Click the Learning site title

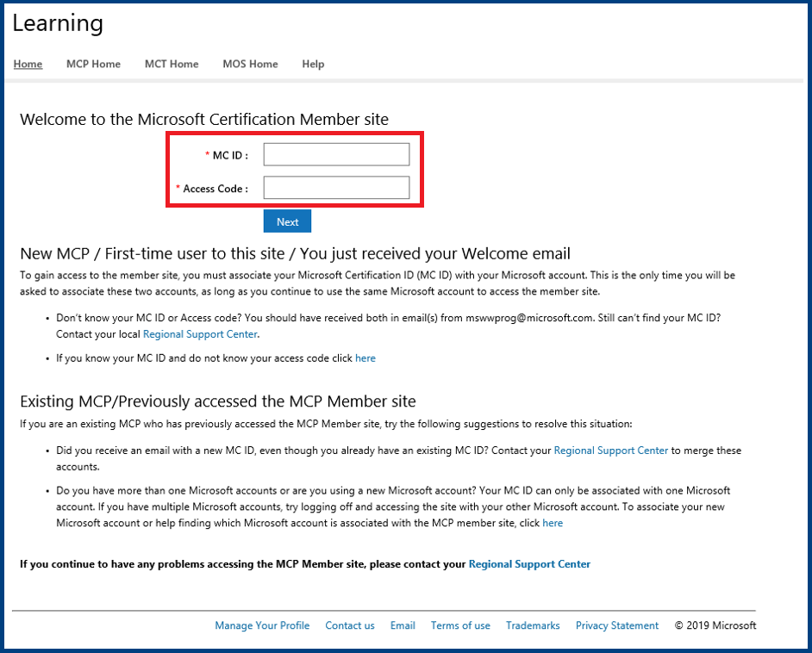pos(58,24)
